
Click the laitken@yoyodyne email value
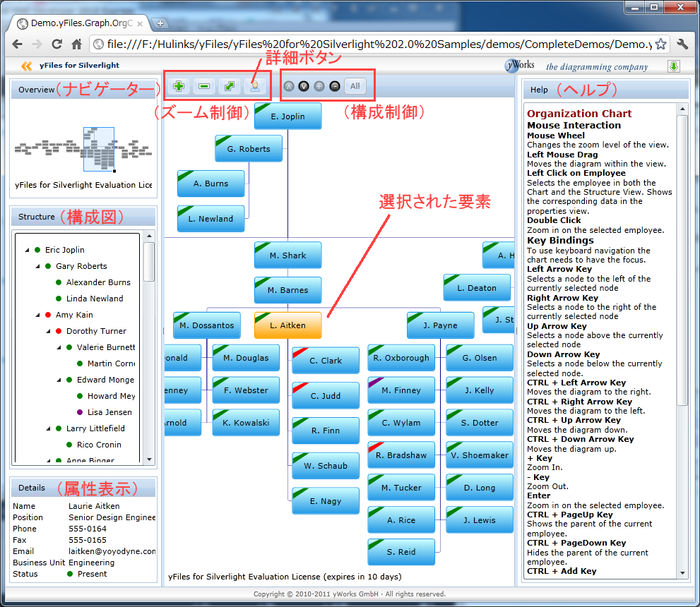112,551
